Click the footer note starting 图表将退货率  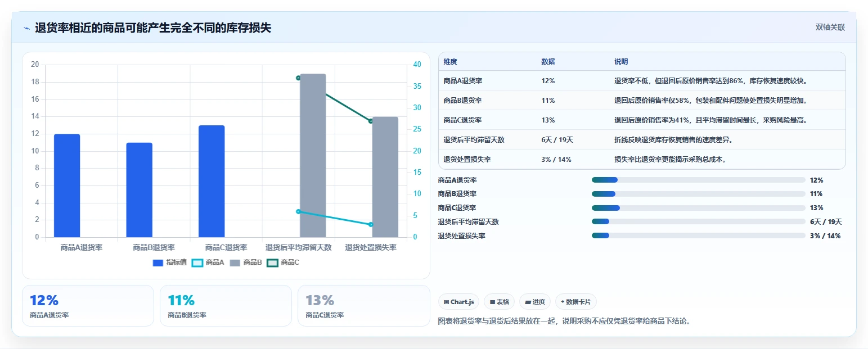click(564, 321)
